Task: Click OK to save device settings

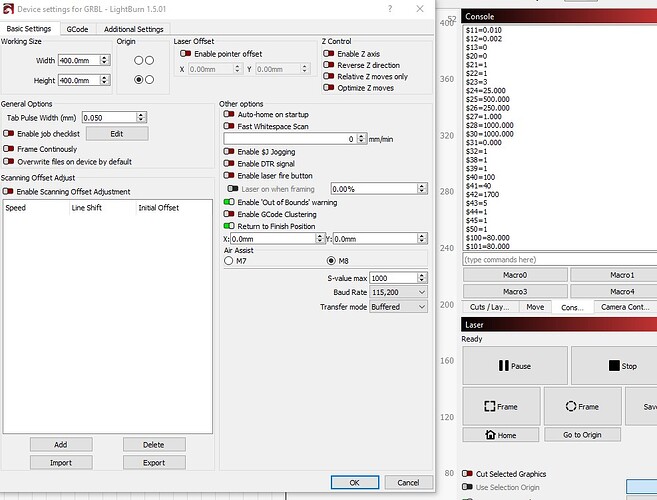Action: (354, 482)
